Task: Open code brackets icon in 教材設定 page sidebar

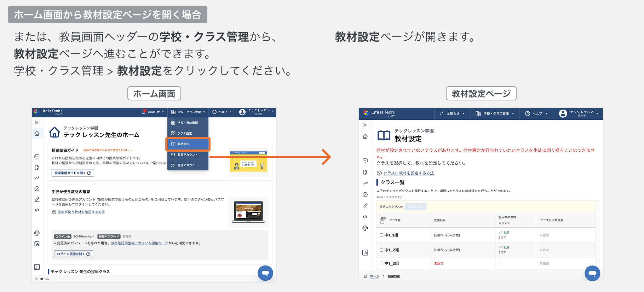Action: click(365, 217)
